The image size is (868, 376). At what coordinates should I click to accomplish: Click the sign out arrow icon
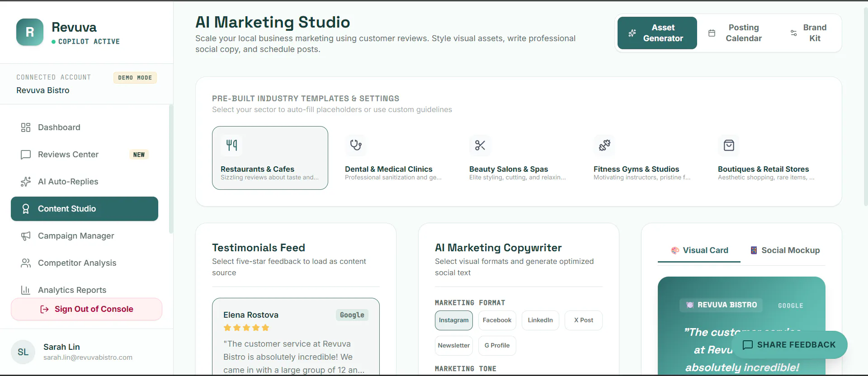[44, 309]
